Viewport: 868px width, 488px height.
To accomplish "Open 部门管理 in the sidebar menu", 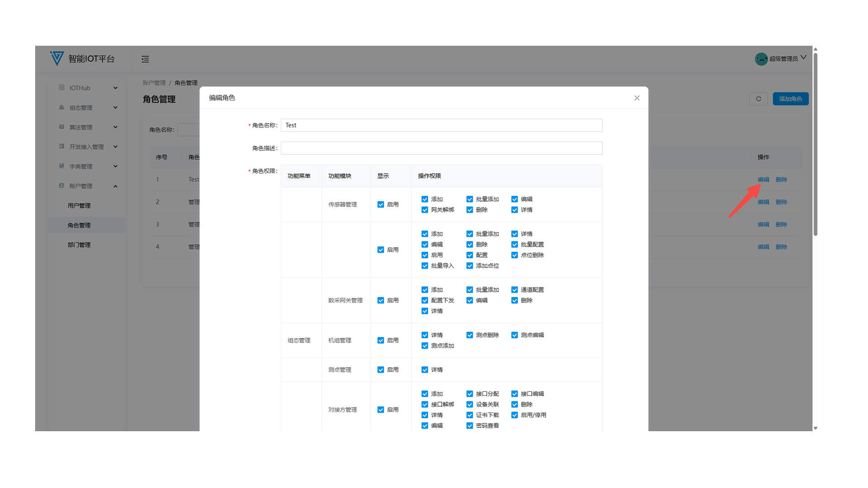I will [79, 245].
